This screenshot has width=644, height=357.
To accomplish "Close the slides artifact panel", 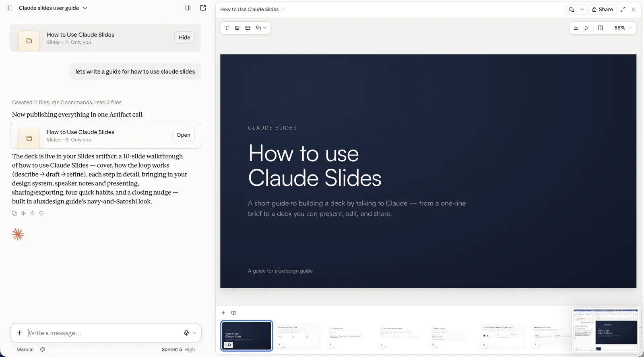I will pos(634,9).
